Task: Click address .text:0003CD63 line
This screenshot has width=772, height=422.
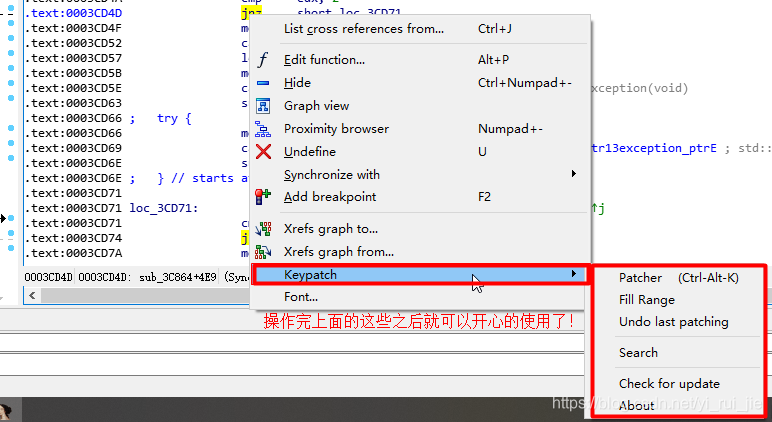Action: point(74,103)
